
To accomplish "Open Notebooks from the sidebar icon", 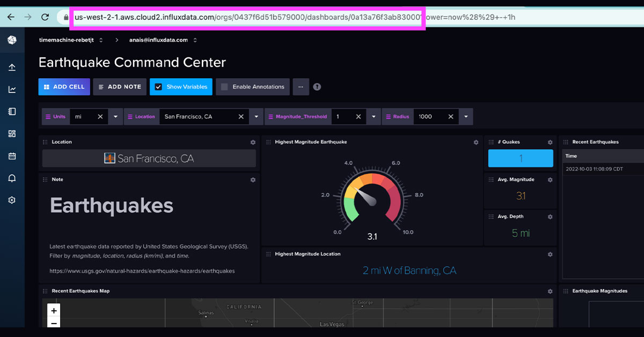I will tap(12, 112).
